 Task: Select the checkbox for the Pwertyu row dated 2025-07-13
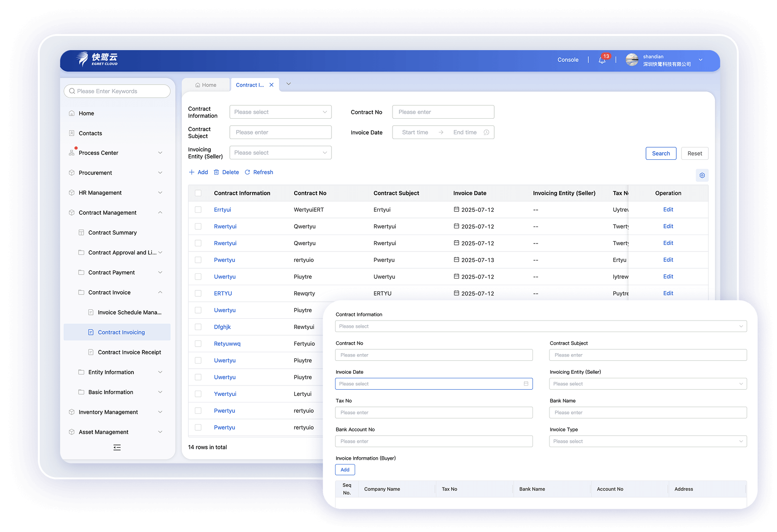198,260
